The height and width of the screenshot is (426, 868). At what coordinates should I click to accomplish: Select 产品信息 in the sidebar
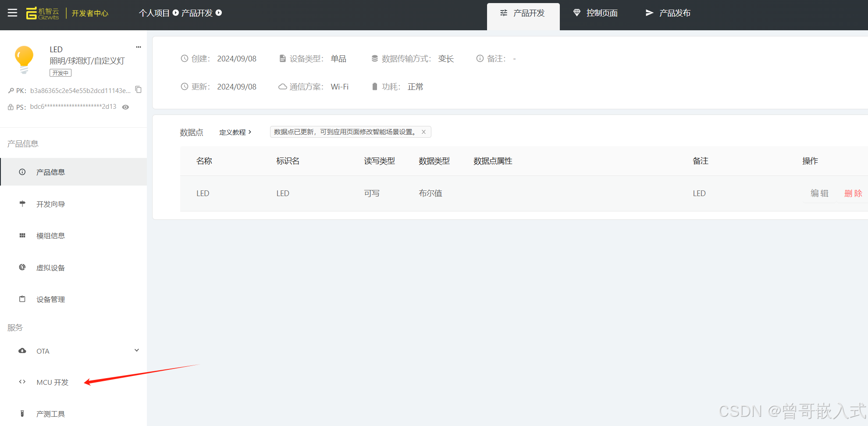click(x=74, y=172)
